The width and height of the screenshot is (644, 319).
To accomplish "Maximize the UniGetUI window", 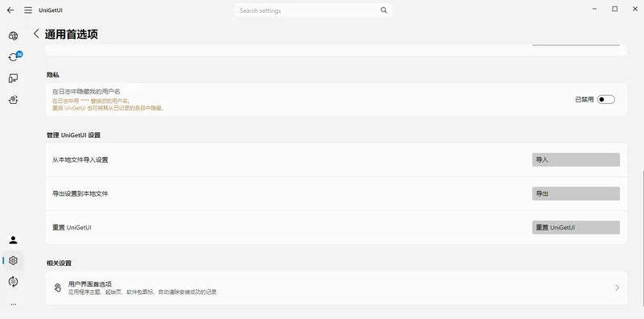I will coord(615,9).
